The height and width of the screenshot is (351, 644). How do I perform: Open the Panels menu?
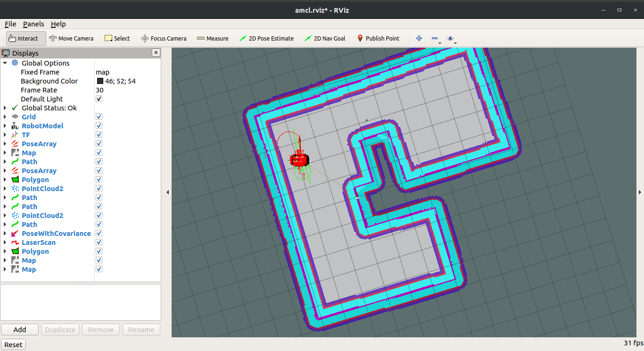(33, 24)
